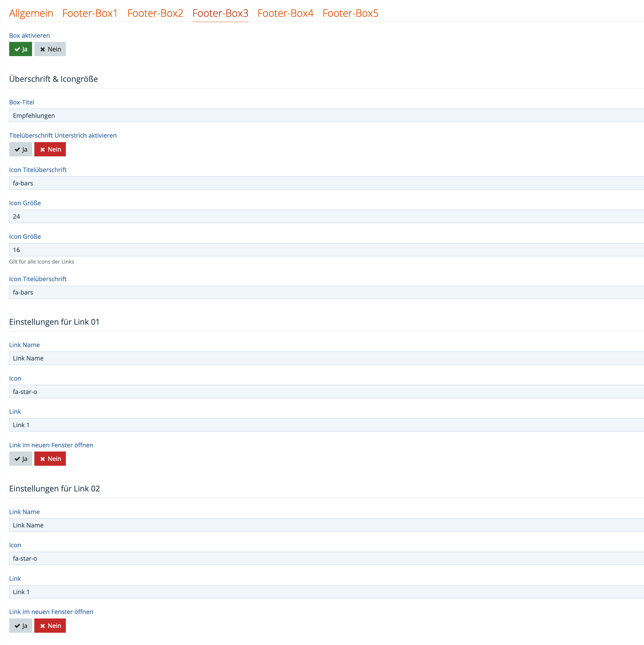644x645 pixels.
Task: Click Ja under Box aktivieren
Action: coord(21,49)
